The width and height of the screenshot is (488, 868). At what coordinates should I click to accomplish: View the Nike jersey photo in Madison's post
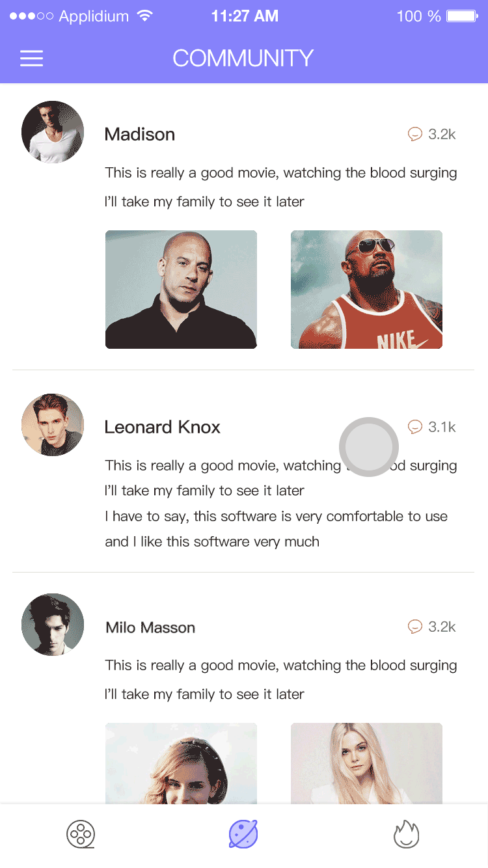[366, 290]
